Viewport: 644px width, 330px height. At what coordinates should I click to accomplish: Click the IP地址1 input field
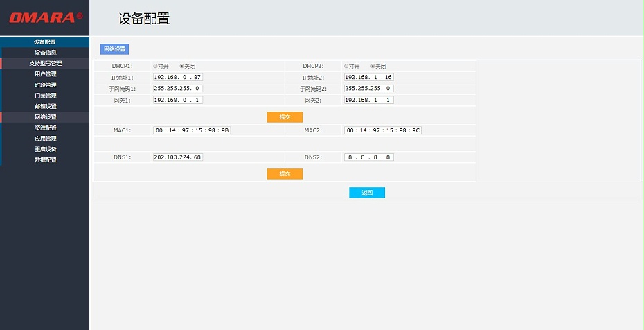coord(177,77)
